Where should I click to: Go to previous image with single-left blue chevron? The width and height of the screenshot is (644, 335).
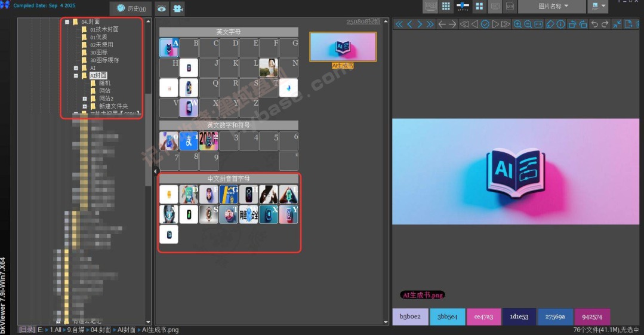coord(409,24)
